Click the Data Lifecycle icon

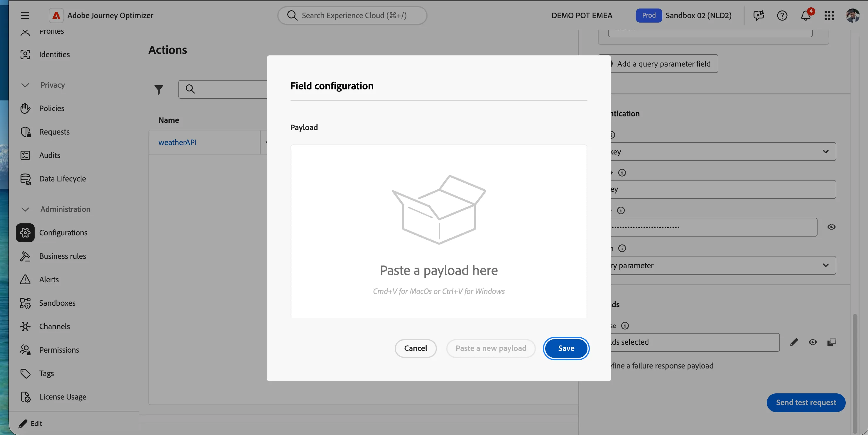(25, 179)
